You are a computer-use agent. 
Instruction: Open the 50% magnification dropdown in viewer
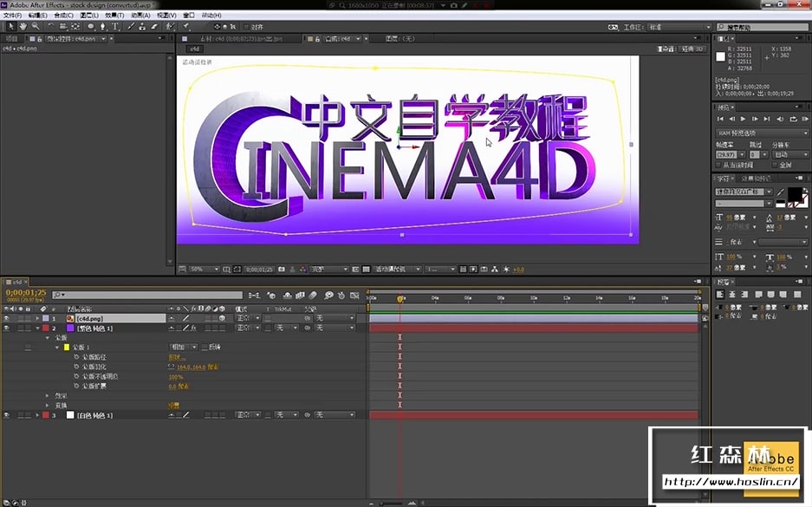(x=204, y=270)
